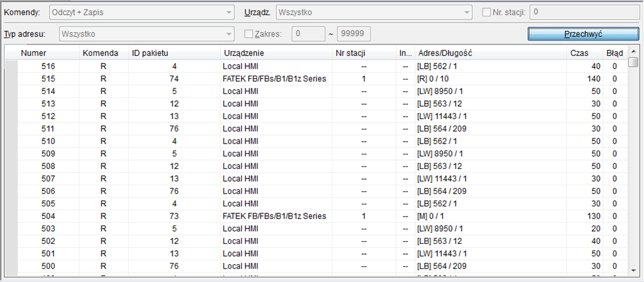Image resolution: width=644 pixels, height=282 pixels.
Task: Click address [LW] 8950 / 1 in row 514
Action: tap(440, 91)
